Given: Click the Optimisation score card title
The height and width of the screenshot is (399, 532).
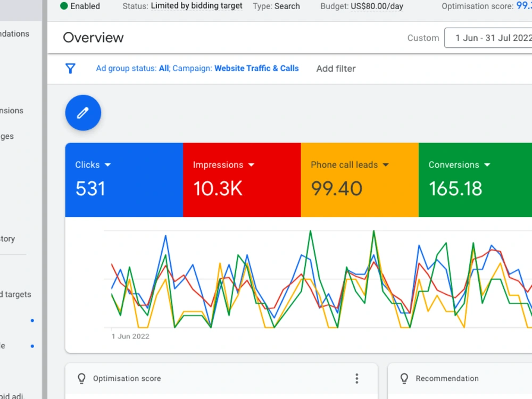Looking at the screenshot, I should (127, 378).
